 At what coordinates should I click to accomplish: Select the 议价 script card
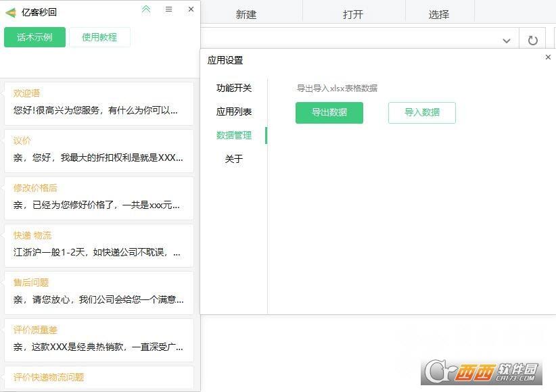tap(99, 151)
